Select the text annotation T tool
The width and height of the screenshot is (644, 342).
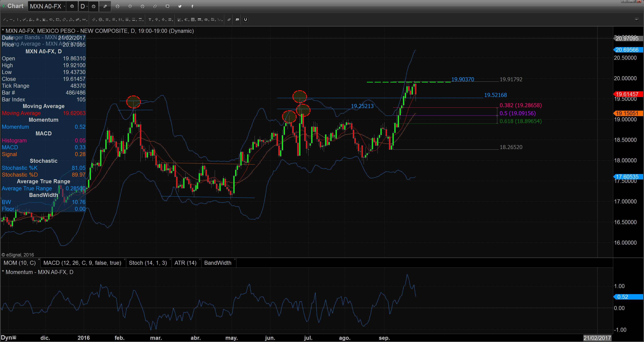[150, 20]
